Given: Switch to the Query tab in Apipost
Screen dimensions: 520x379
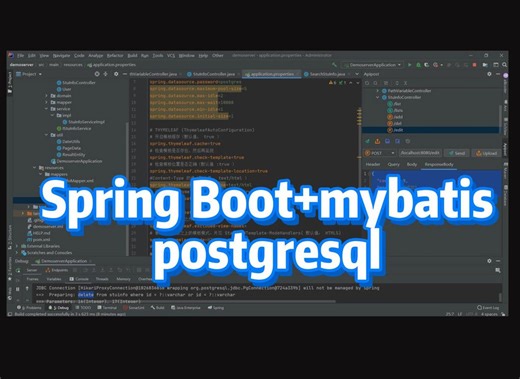Looking at the screenshot, I should point(393,164).
